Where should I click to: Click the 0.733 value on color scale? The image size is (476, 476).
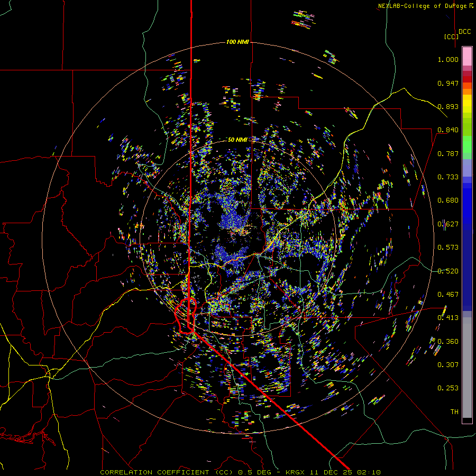(x=448, y=177)
